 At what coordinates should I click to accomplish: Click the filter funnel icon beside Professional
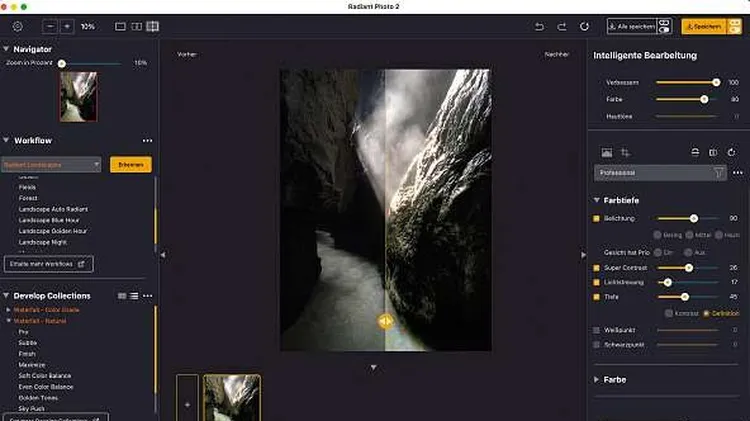(718, 173)
